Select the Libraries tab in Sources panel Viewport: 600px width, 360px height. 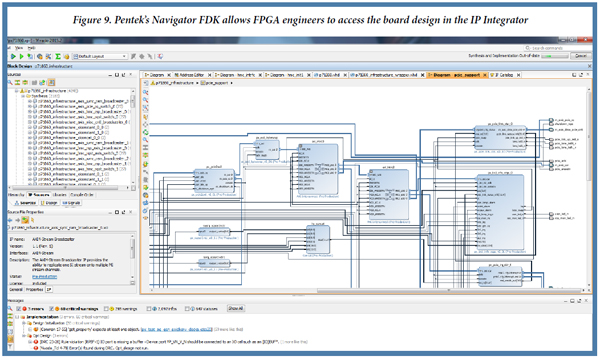[x=59, y=195]
